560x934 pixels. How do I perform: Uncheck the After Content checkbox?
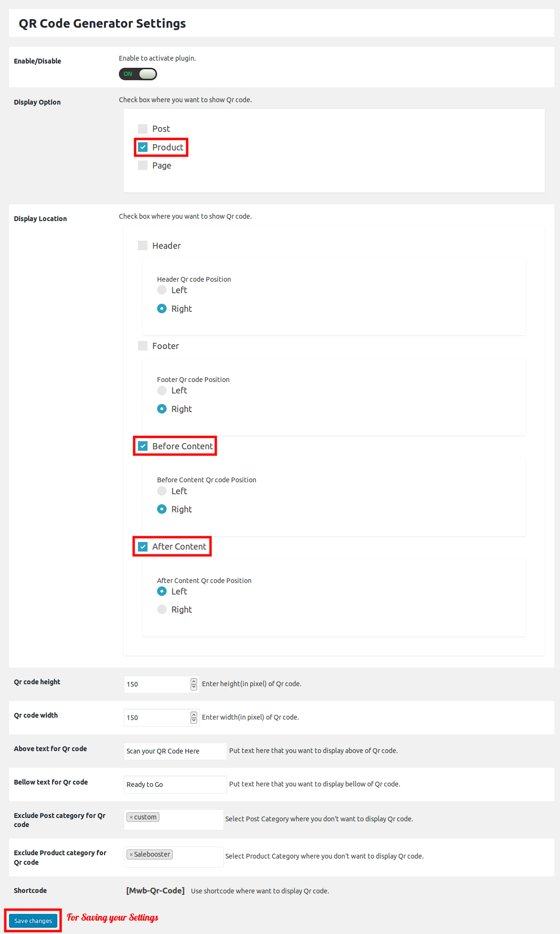pyautogui.click(x=143, y=546)
